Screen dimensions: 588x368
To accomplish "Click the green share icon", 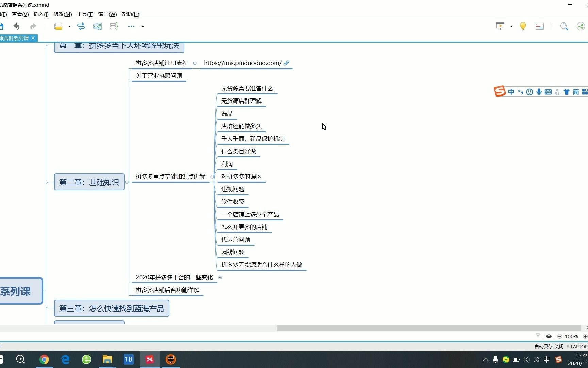I will [x=581, y=26].
